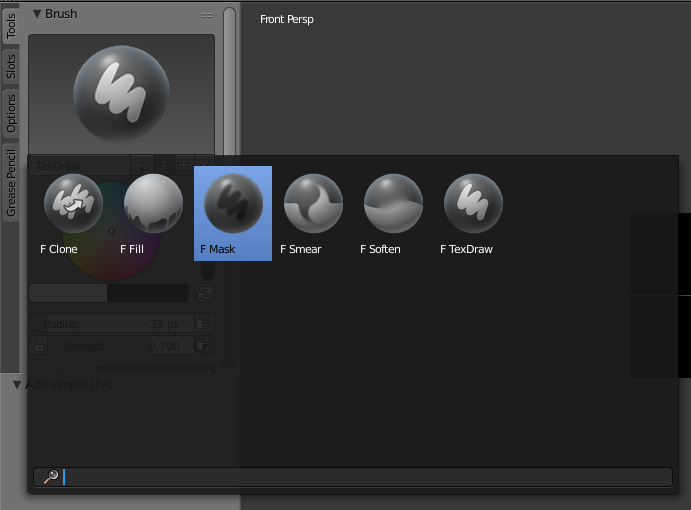
Task: Select the F Fill brush
Action: pos(153,213)
